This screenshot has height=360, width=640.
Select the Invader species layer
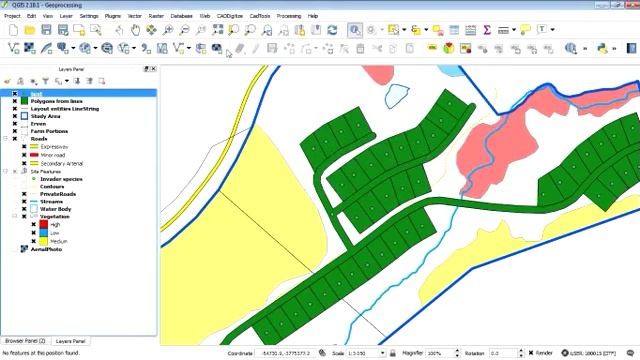(61, 179)
